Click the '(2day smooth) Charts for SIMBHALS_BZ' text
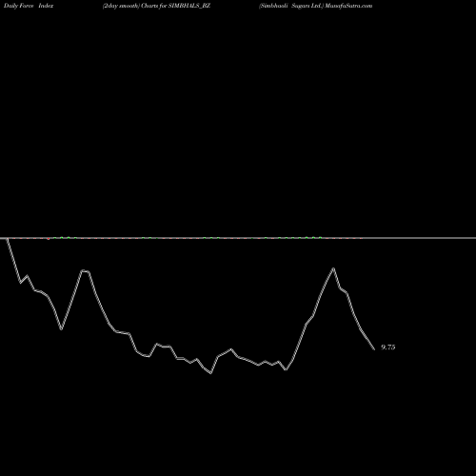This screenshot has height=476, width=476. pos(156,6)
